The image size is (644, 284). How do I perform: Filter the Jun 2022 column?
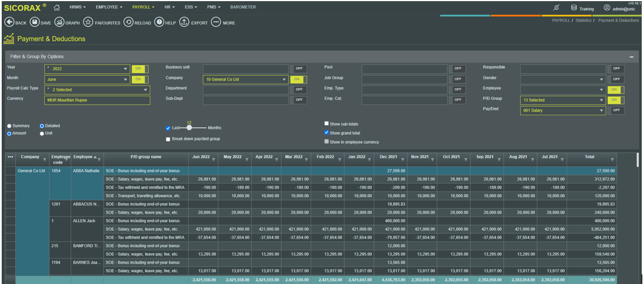pos(214,160)
